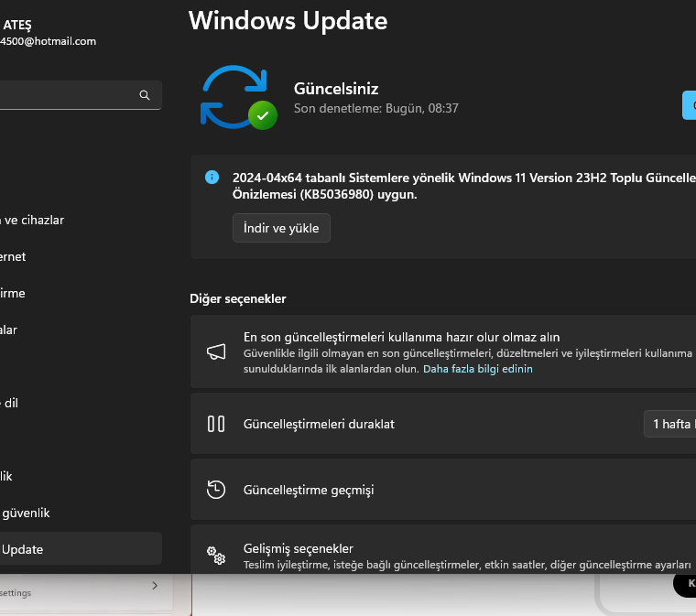This screenshot has height=616, width=696.
Task: Click the Windows Update page title
Action: tap(288, 21)
